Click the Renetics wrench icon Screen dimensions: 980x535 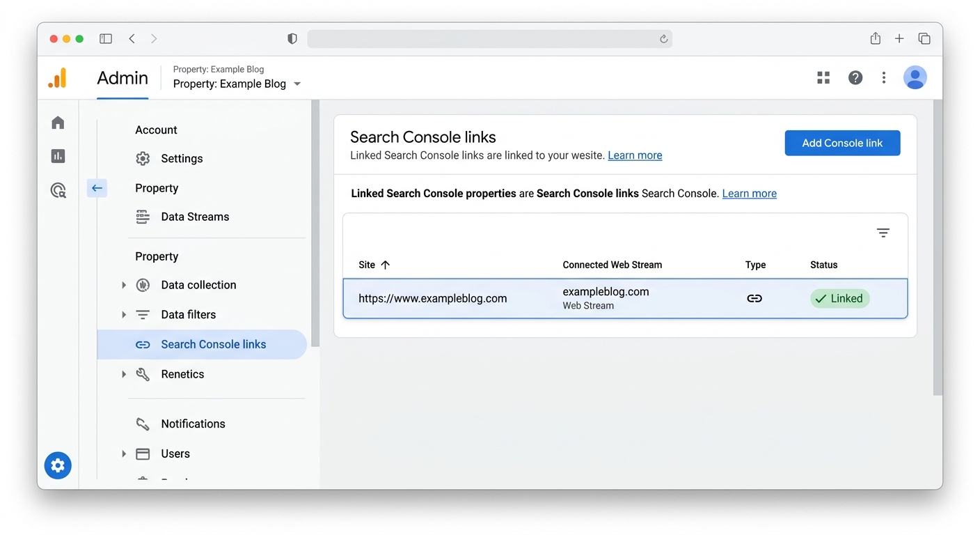[x=143, y=374]
